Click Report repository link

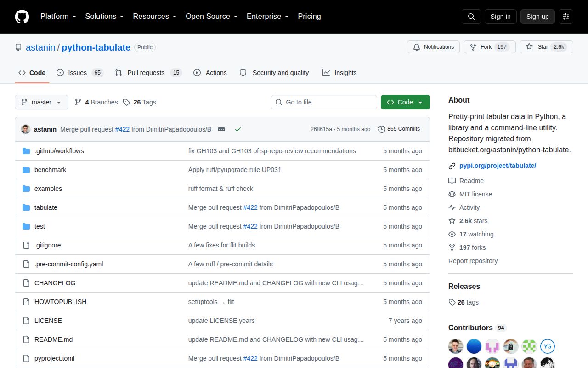473,261
